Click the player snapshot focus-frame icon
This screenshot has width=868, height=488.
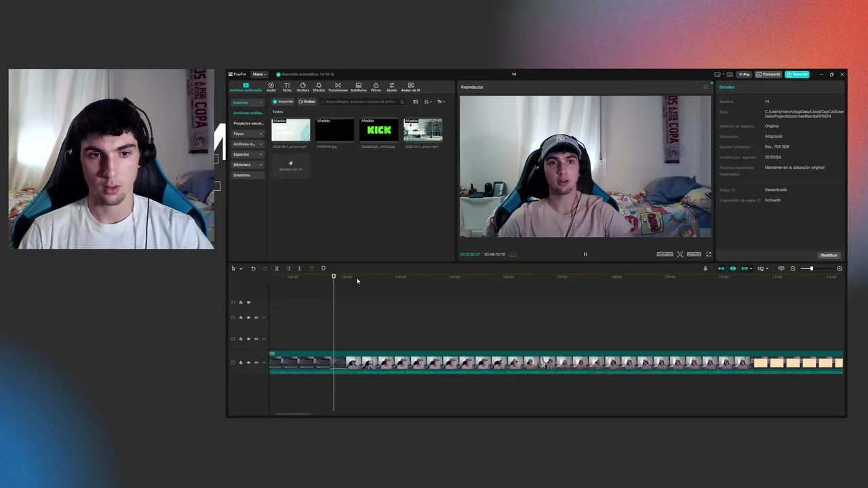coord(680,254)
